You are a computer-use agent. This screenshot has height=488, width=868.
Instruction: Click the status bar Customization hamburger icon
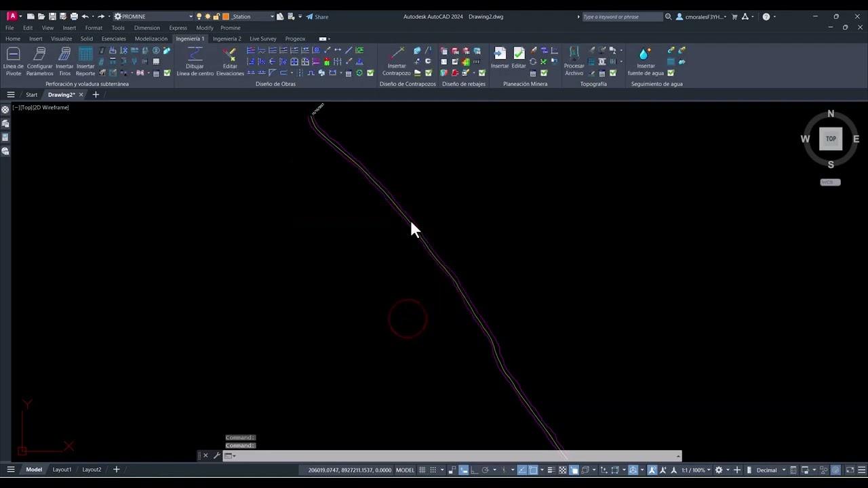(861, 470)
